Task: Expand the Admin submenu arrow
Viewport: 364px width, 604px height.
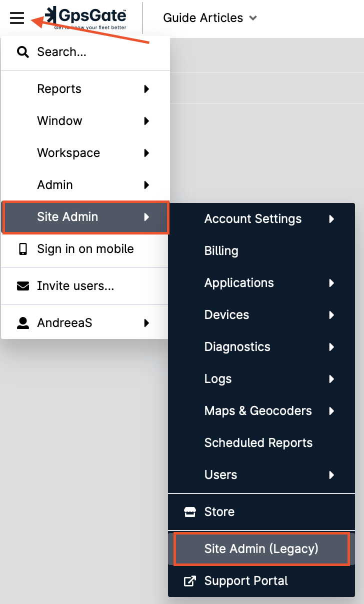Action: 146,185
